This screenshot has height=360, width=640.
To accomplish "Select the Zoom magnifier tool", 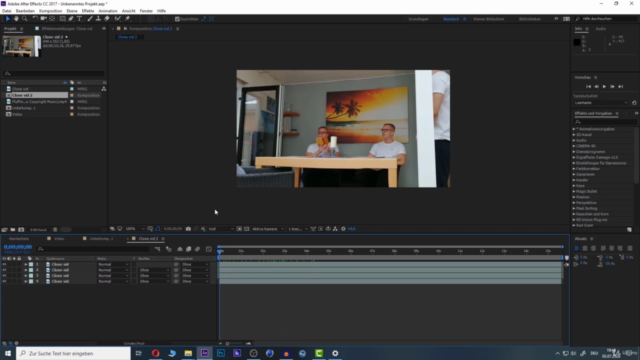I will tap(24, 19).
